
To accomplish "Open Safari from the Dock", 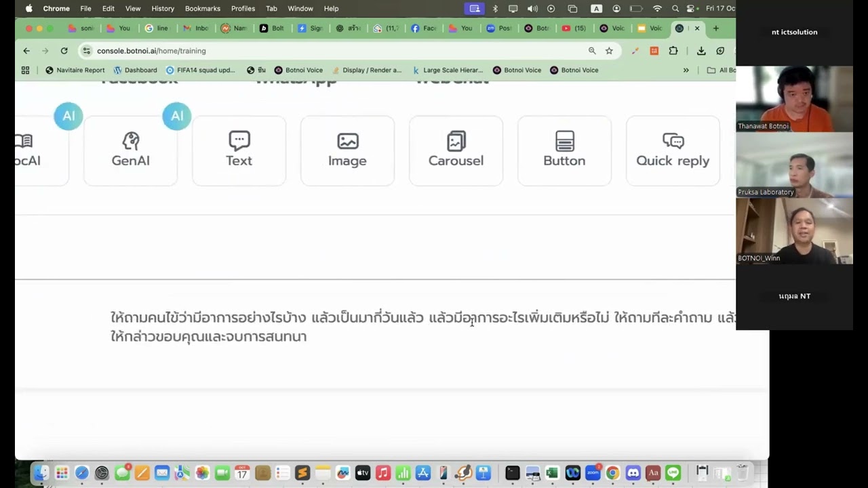I will coord(82,473).
